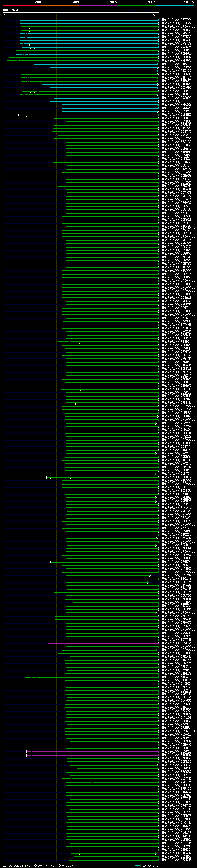Select hit label UniRef100_A8MRE8
Screen dimensions: 197x868
coord(176,91)
